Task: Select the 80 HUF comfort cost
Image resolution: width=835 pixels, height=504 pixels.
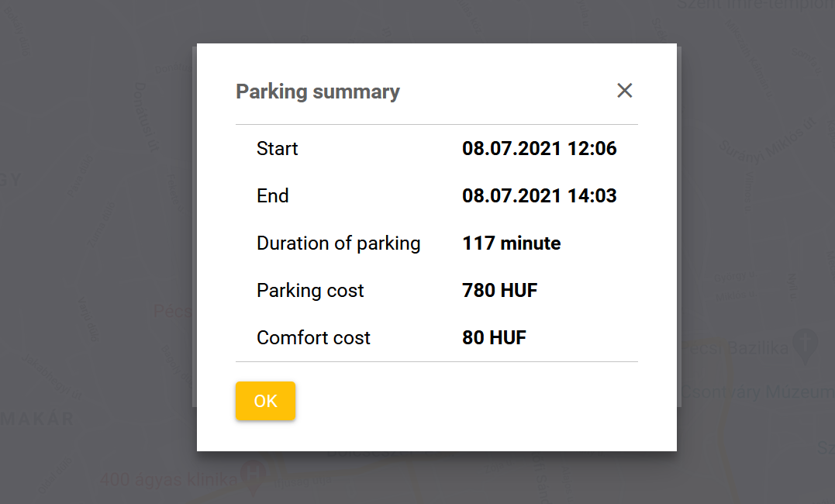Action: (x=494, y=338)
